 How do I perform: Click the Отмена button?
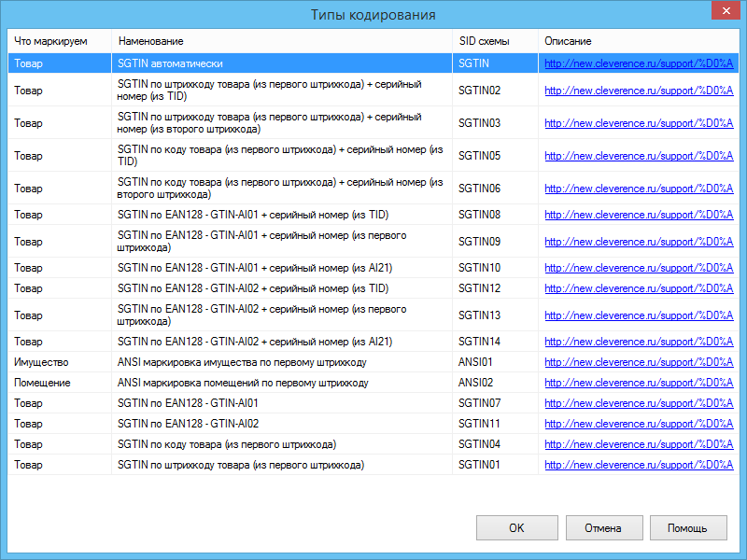[x=604, y=527]
